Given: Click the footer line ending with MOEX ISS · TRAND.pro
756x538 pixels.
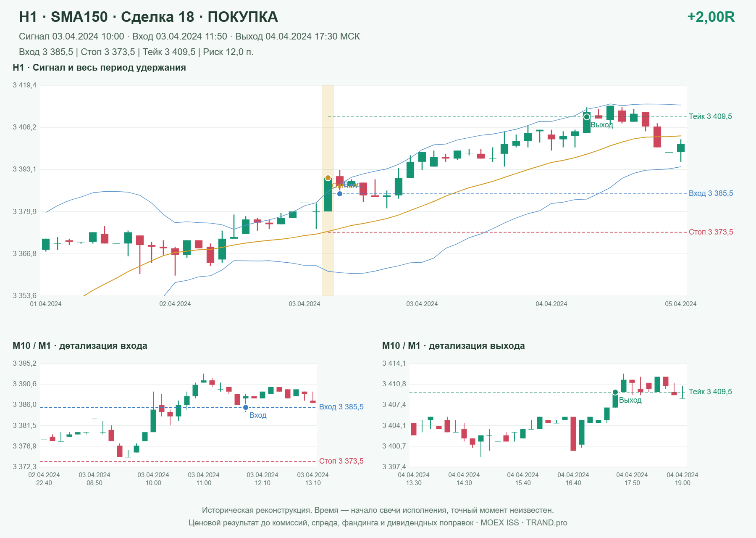Looking at the screenshot, I should coord(378,523).
